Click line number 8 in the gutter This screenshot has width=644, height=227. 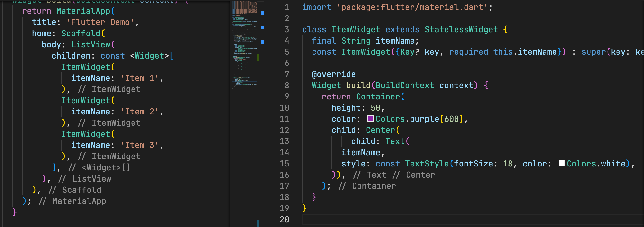[287, 85]
